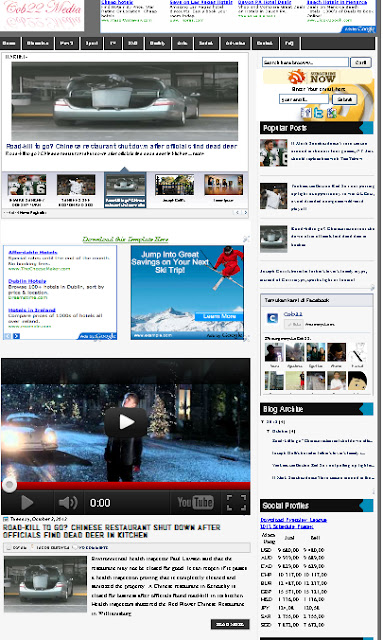Start the video with the control-bar play button
The width and height of the screenshot is (383, 640).
pos(27,502)
